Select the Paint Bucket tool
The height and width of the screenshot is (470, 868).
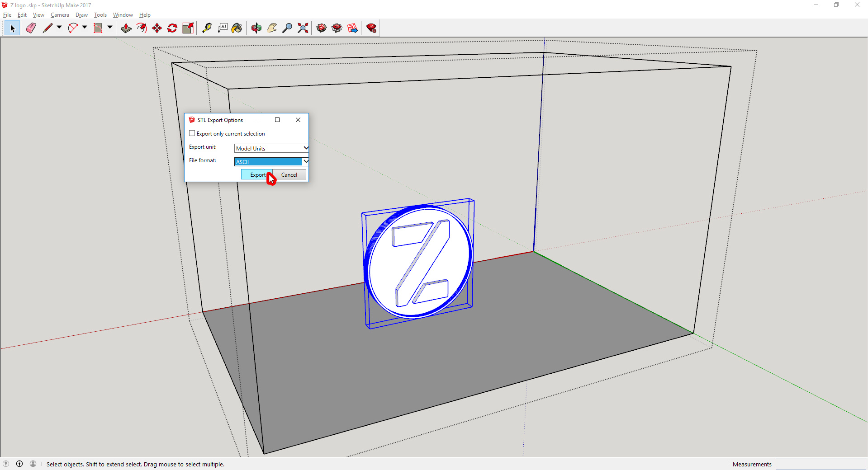pos(237,28)
